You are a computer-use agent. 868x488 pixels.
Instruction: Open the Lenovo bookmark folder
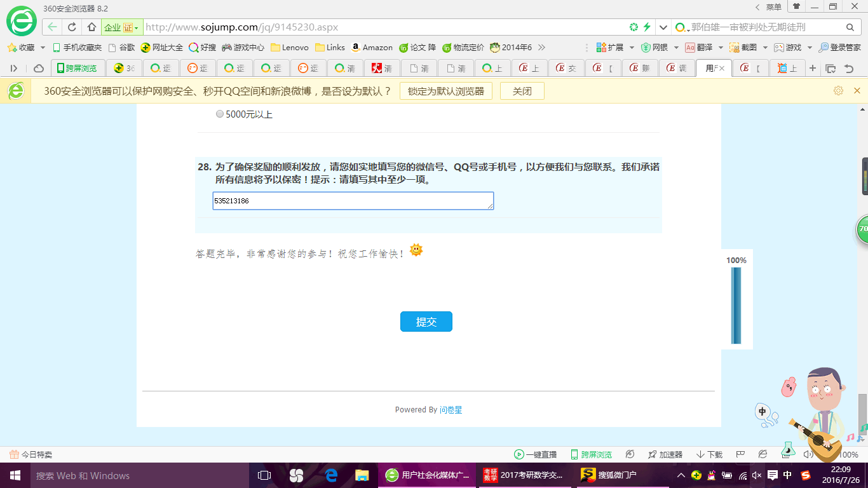tap(290, 48)
